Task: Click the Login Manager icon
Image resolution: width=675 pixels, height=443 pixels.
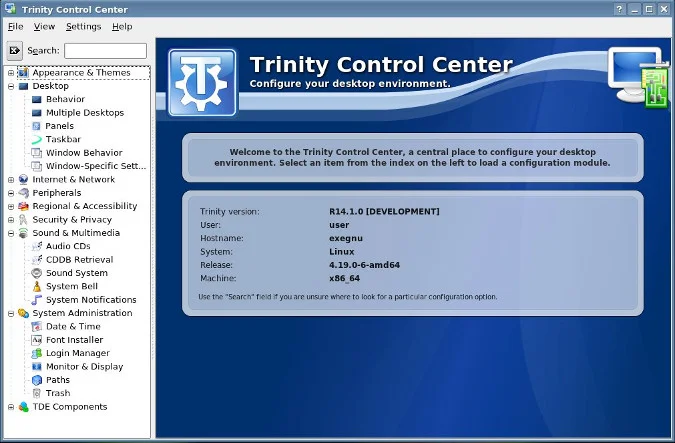Action: coord(37,353)
